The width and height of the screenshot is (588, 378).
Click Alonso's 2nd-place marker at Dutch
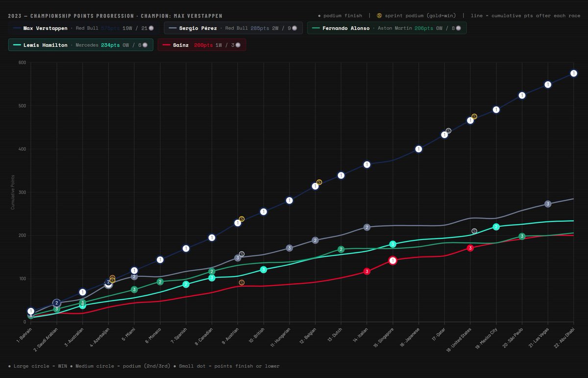click(341, 250)
